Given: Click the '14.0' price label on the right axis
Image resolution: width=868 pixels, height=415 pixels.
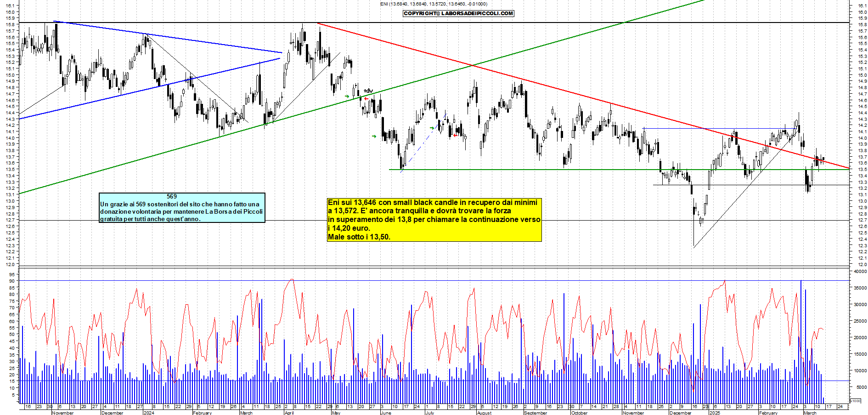Looking at the screenshot, I should click(x=862, y=138).
